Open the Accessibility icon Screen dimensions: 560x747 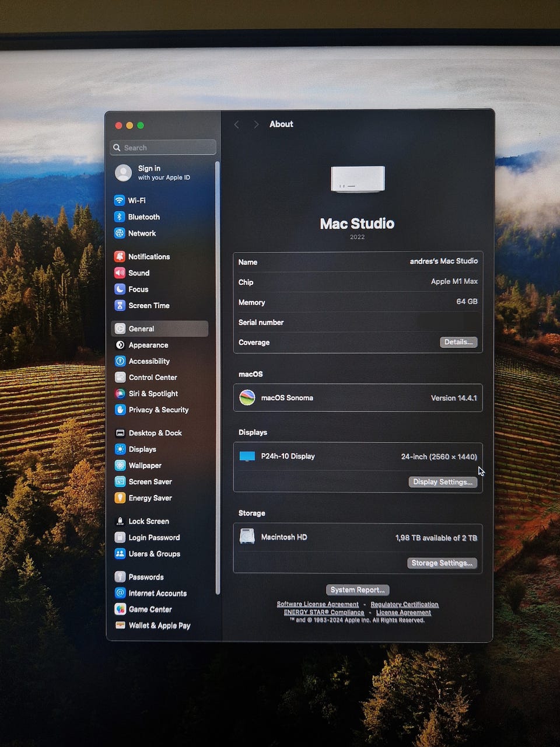(x=120, y=361)
